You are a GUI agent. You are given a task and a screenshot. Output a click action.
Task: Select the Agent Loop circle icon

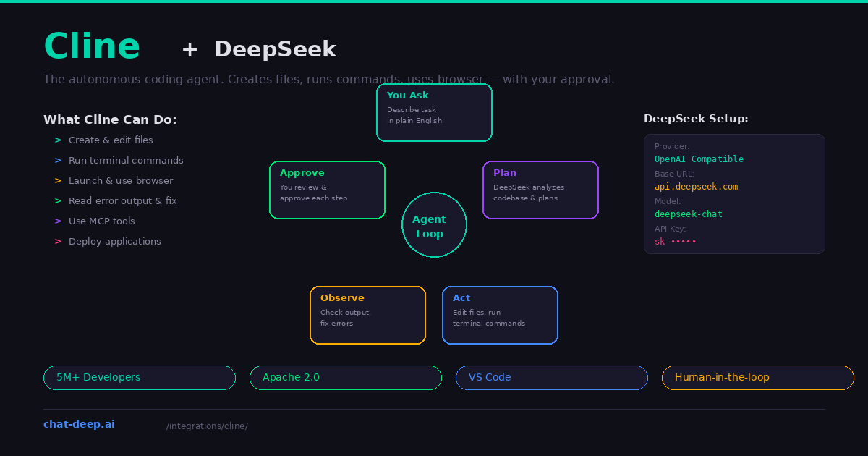click(434, 224)
